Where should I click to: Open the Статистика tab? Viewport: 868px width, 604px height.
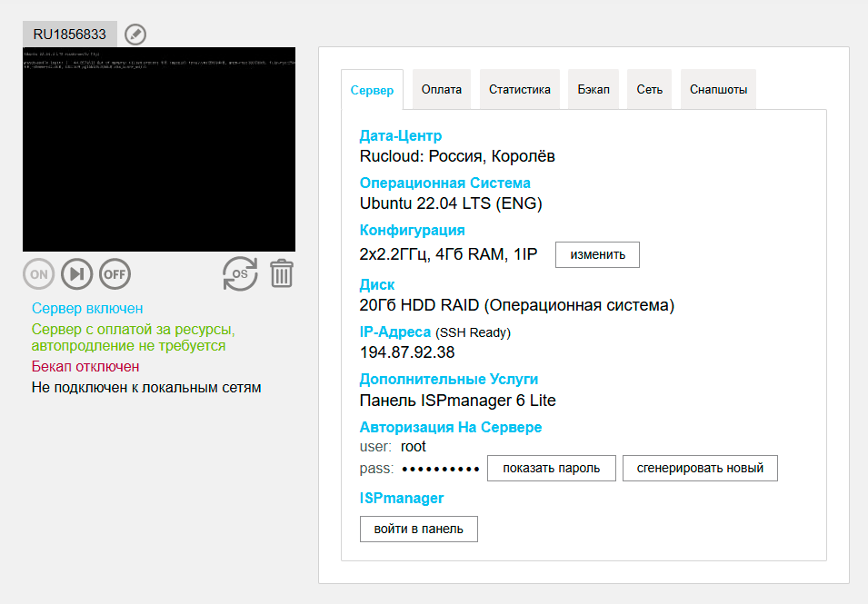(x=519, y=88)
